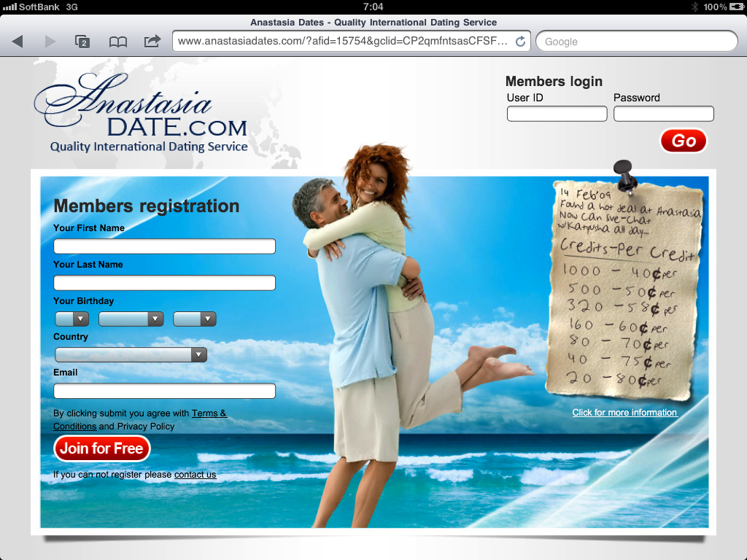747x560 pixels.
Task: Tap the Safari forward arrow
Action: (50, 42)
